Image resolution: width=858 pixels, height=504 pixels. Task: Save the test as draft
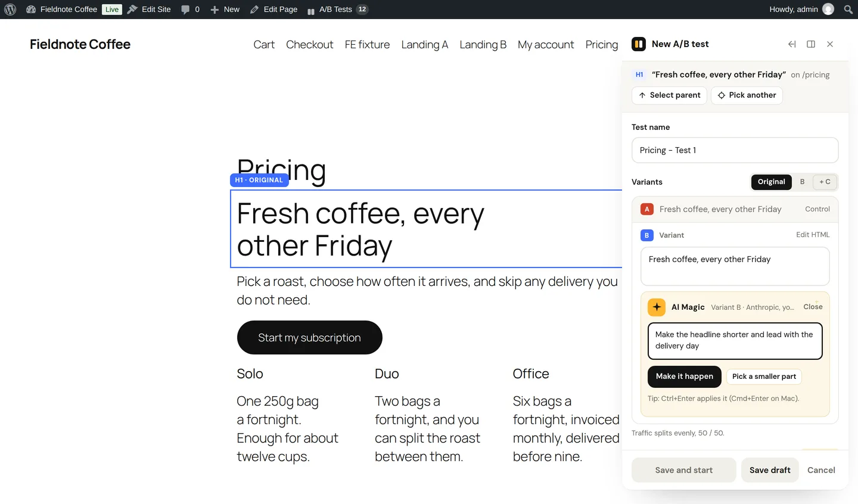click(770, 470)
